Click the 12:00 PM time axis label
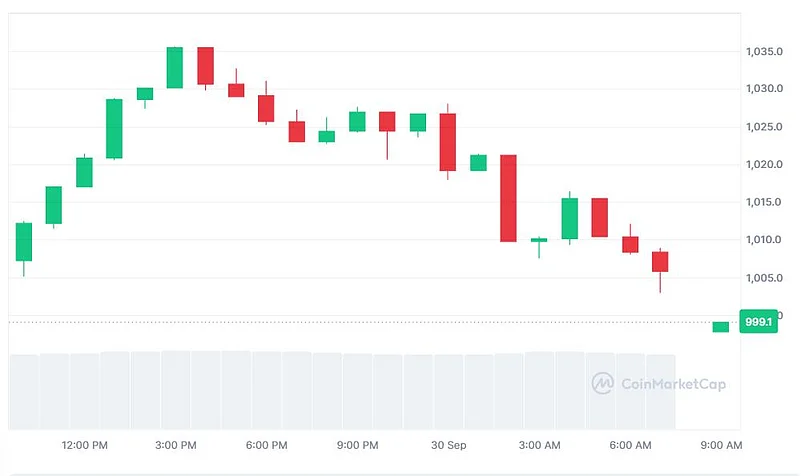 [84, 444]
